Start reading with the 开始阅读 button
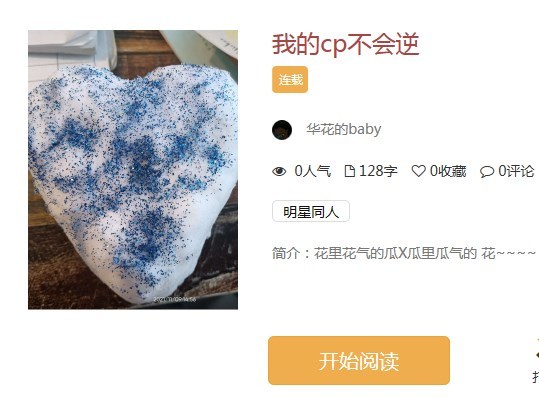Image resolution: width=539 pixels, height=401 pixels. [x=359, y=360]
